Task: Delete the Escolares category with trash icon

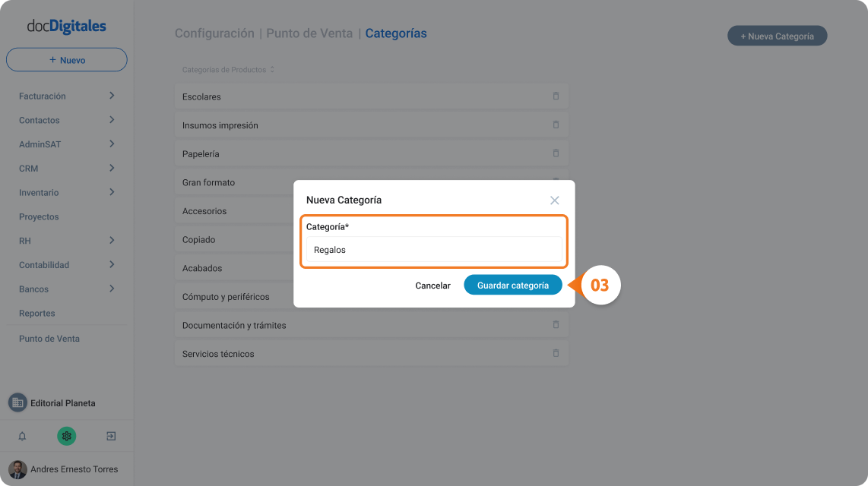Action: (556, 96)
